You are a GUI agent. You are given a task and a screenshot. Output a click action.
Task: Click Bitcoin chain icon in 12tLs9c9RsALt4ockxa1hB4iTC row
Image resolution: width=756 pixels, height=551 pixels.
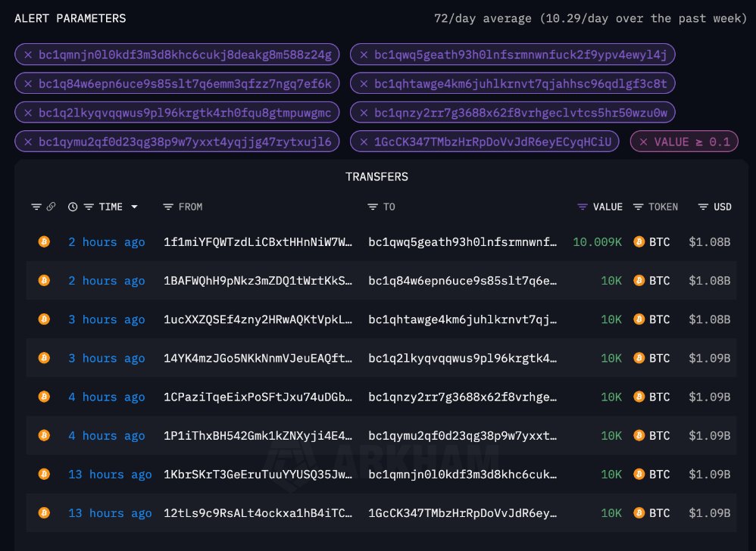click(44, 513)
